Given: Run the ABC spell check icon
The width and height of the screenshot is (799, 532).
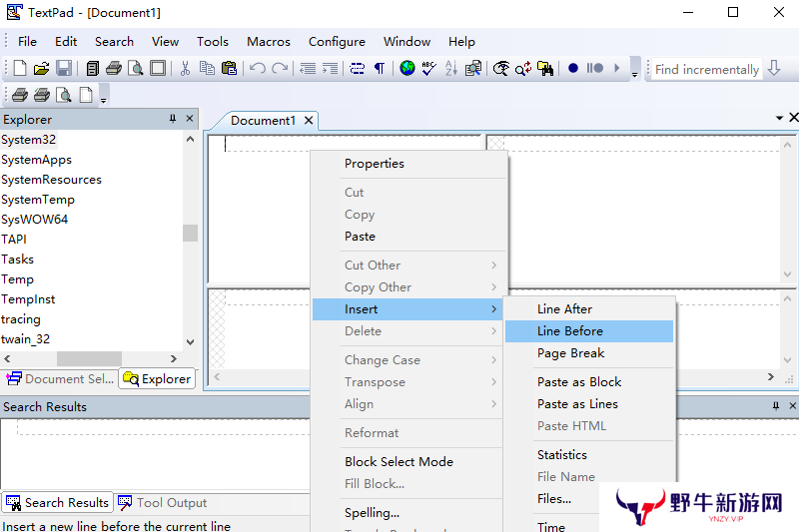Looking at the screenshot, I should [x=429, y=68].
